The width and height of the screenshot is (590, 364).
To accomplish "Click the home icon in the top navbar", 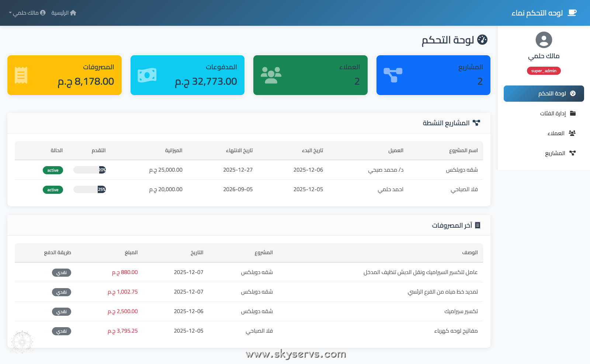I will click(x=73, y=12).
